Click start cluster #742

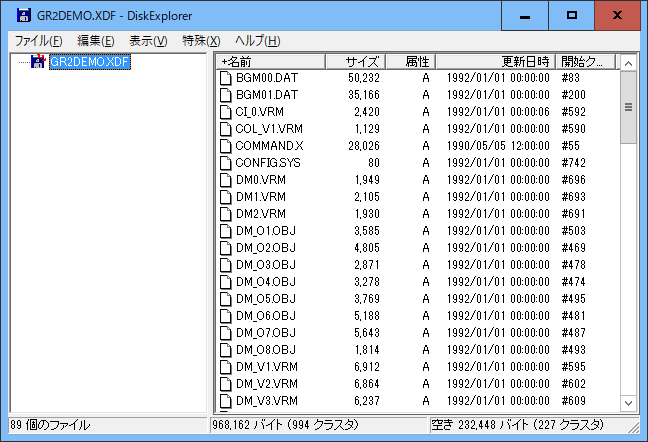573,163
